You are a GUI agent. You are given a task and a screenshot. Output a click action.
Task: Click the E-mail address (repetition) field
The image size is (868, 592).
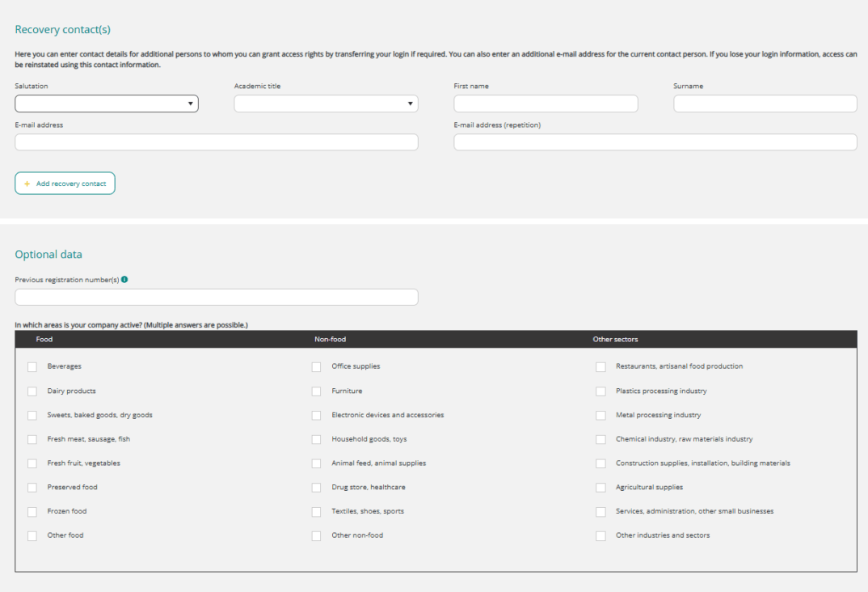(x=655, y=142)
